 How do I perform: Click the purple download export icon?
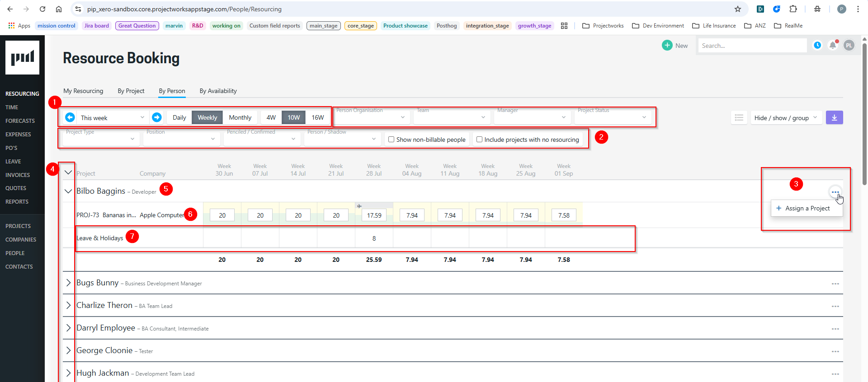(x=834, y=117)
